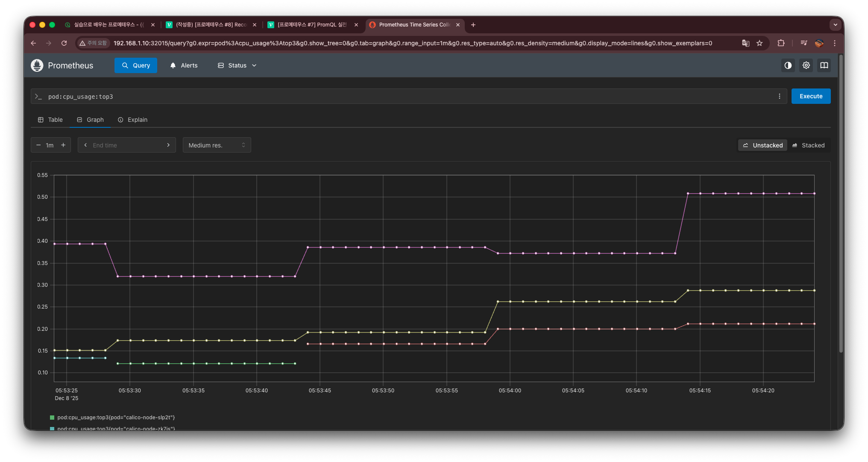Toggle the dark/light theme icon
Viewport: 868px width, 462px height.
(x=788, y=65)
